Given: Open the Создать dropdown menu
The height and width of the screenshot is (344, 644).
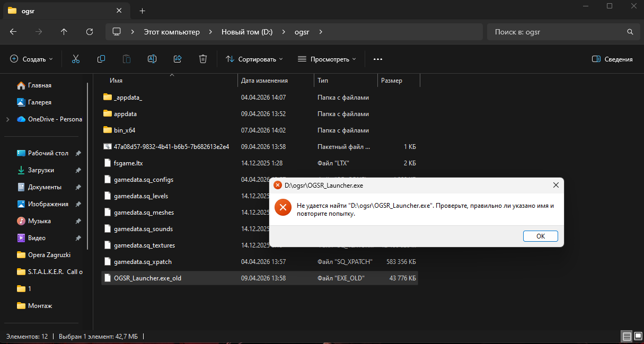Looking at the screenshot, I should [32, 59].
